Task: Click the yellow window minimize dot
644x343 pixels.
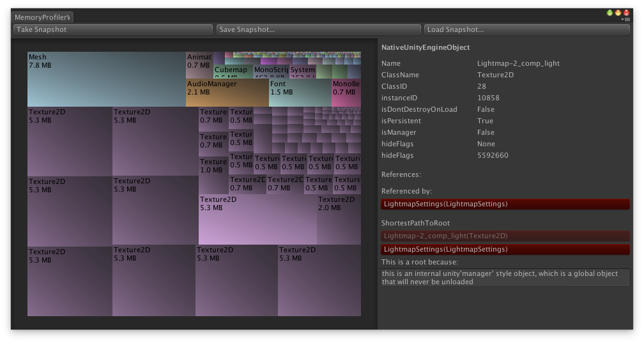Action: pos(618,13)
